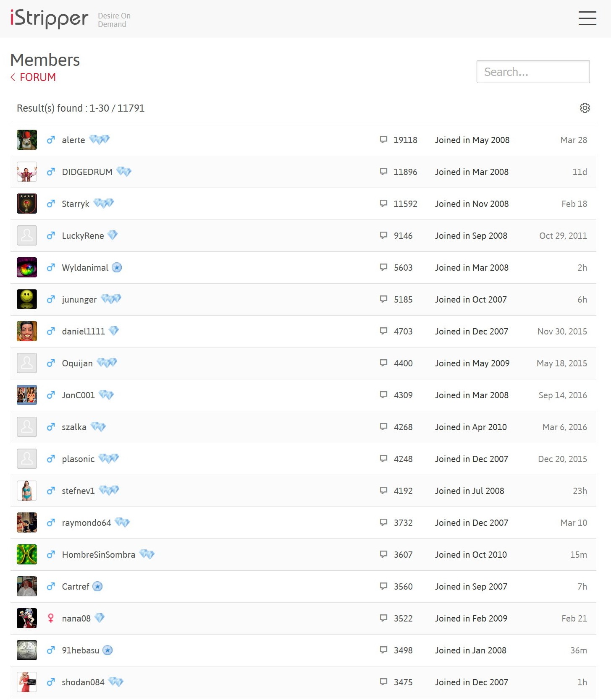Open DIDGEDRUM's member profile
The width and height of the screenshot is (611, 700).
pos(87,172)
